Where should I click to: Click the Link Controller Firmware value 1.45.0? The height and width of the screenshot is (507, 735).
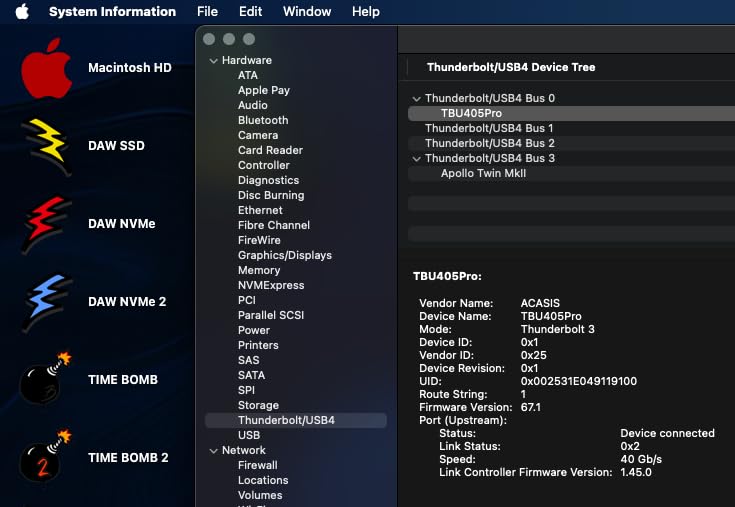pyautogui.click(x=636, y=472)
